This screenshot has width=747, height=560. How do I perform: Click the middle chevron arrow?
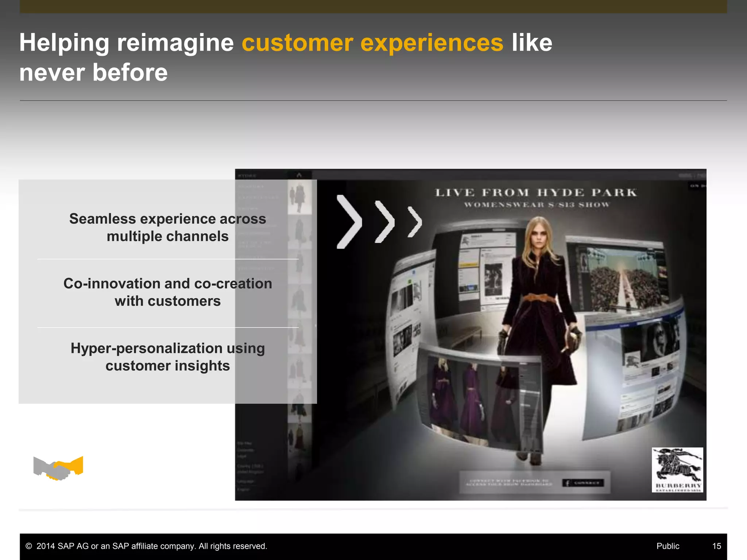click(385, 222)
